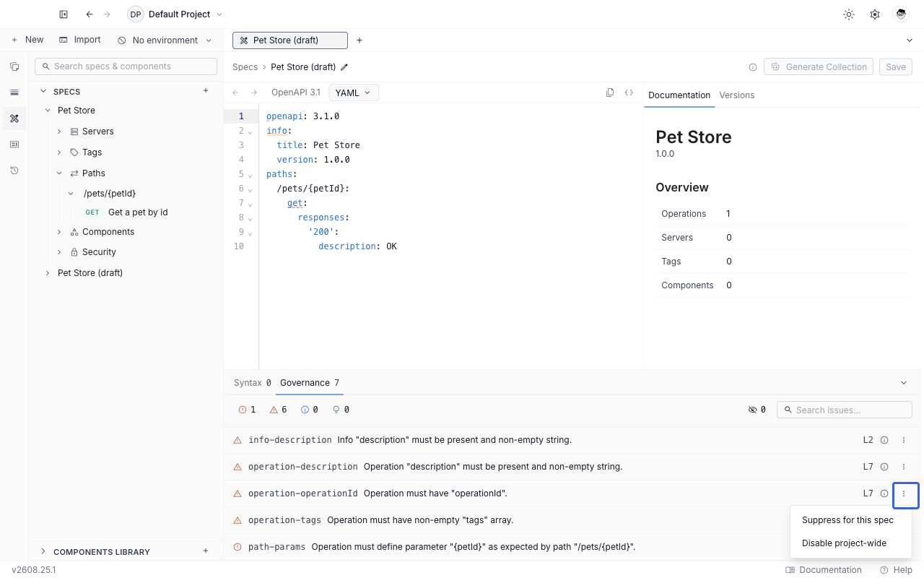Add a new spec with SPECS plus
924x578 pixels.
click(206, 91)
